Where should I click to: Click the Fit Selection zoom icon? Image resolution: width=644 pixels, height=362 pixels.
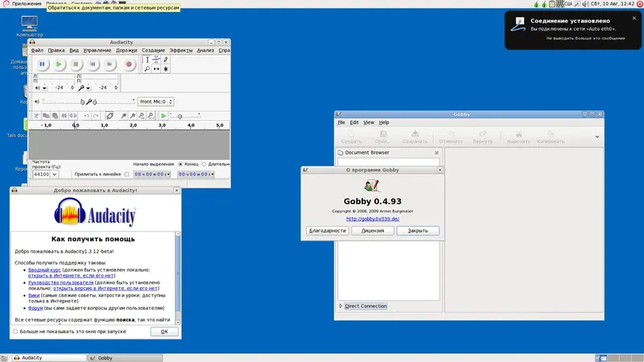tap(142, 116)
